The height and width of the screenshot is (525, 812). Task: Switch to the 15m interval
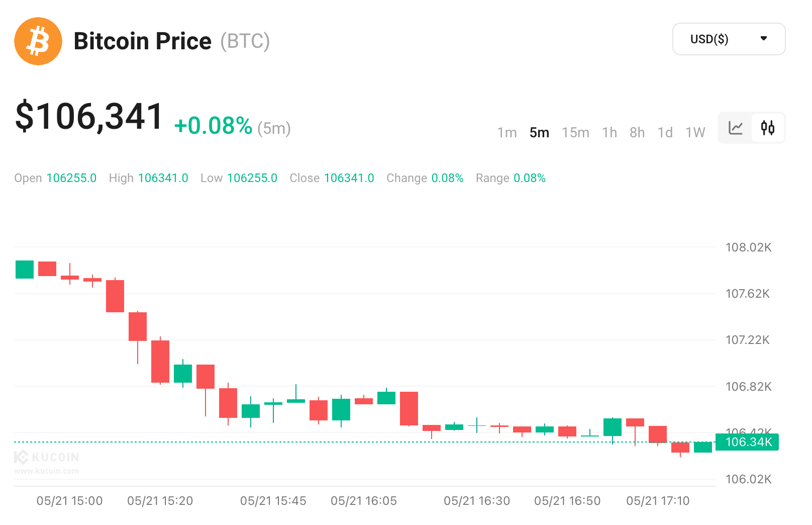pos(575,133)
